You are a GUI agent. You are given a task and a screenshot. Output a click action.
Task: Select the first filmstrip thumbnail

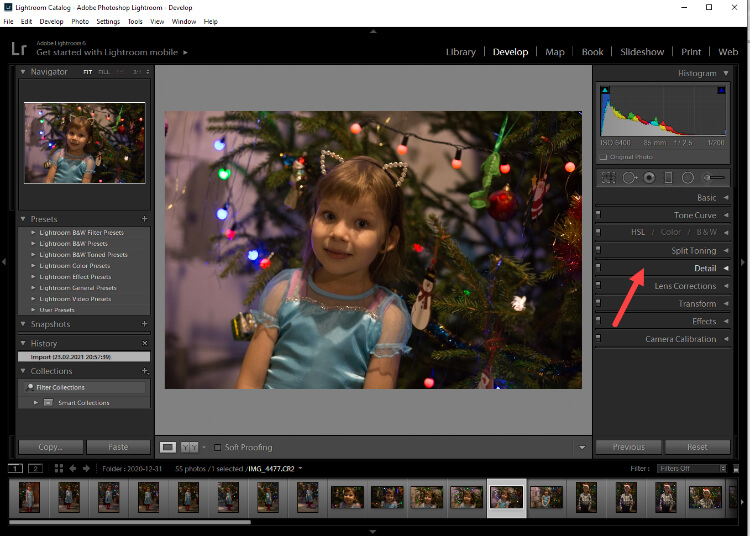coord(29,497)
